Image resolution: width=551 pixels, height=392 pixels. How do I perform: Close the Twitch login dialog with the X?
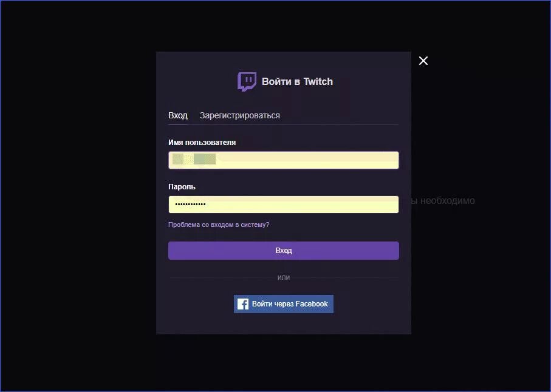(x=423, y=61)
